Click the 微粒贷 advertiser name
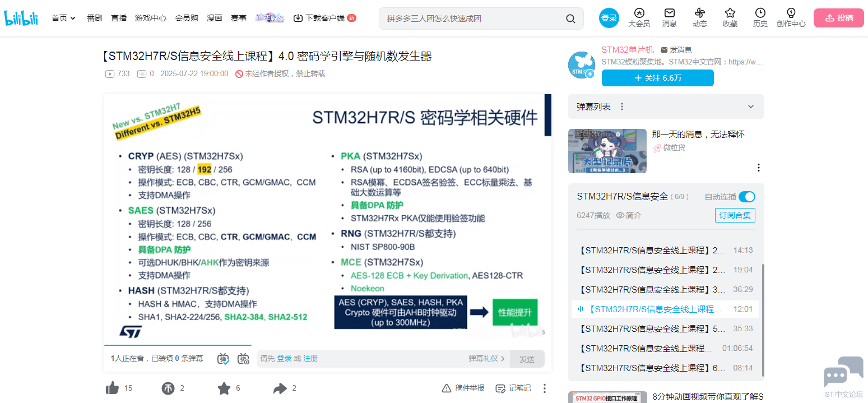868x403 pixels. click(x=674, y=147)
